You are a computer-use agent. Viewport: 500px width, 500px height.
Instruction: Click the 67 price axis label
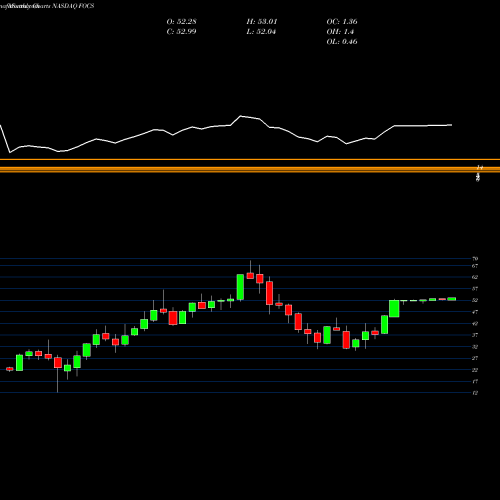(x=475, y=266)
